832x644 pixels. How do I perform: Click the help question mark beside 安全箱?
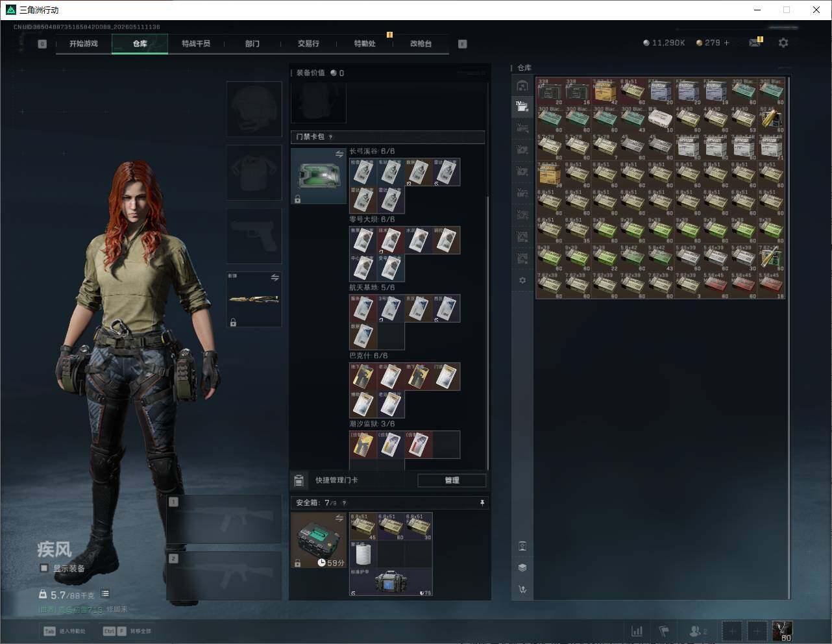[344, 502]
